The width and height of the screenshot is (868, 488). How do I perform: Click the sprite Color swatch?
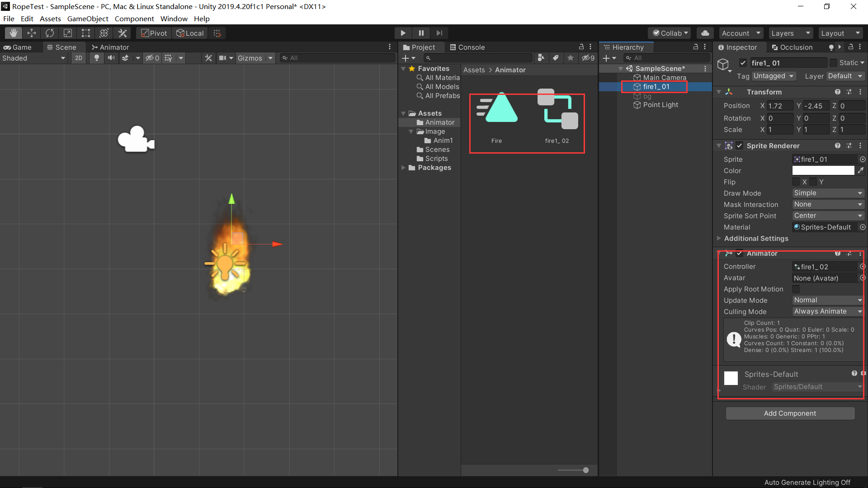click(823, 170)
